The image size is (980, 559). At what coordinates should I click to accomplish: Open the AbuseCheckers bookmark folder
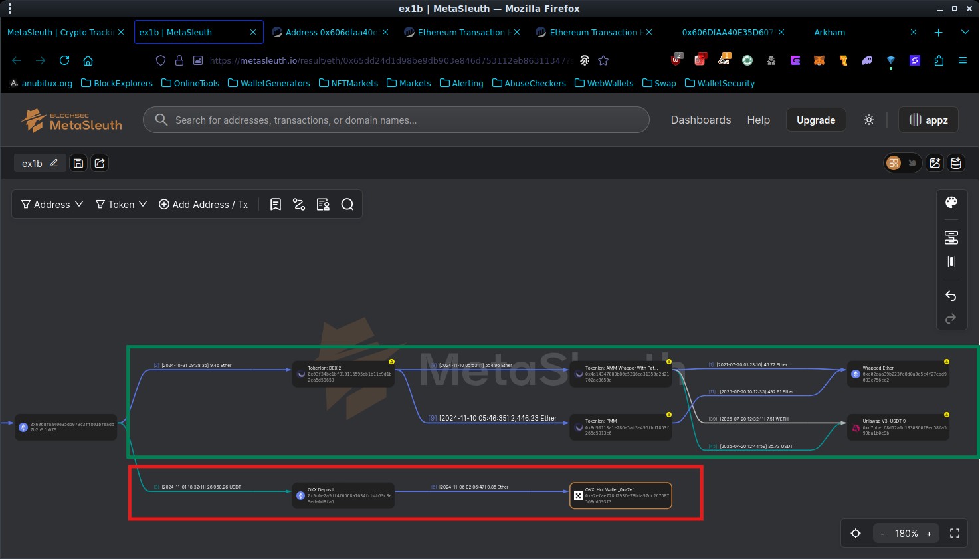529,83
